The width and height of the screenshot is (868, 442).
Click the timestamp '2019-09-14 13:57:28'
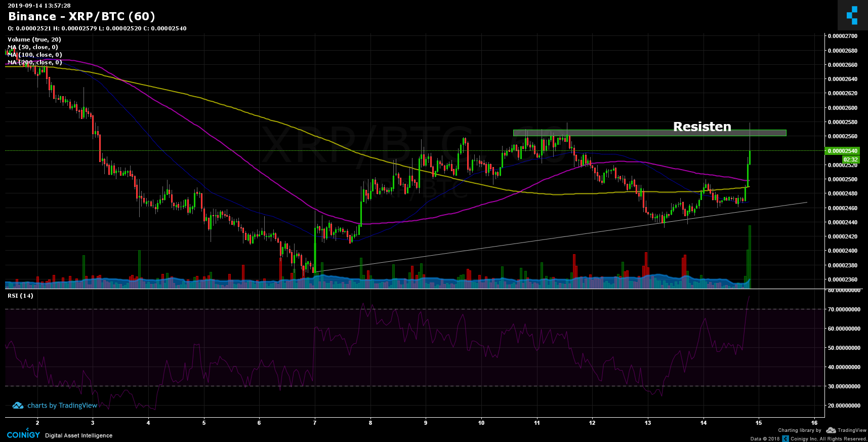click(39, 6)
